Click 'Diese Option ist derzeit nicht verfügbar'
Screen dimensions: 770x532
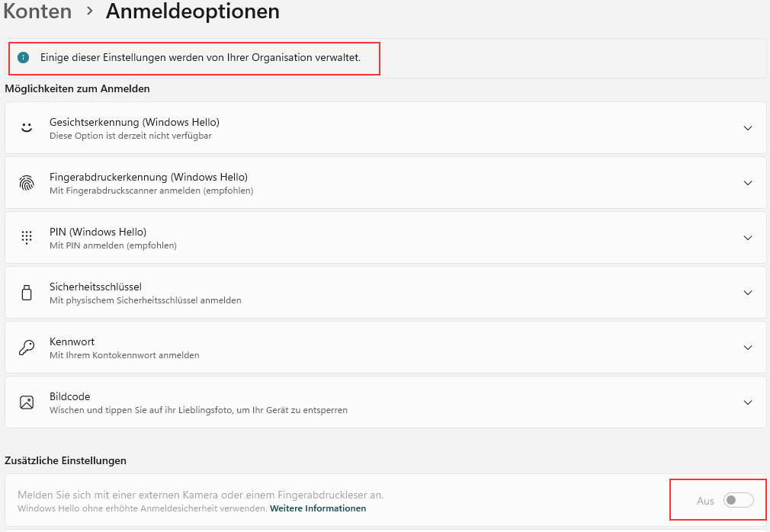(x=130, y=136)
